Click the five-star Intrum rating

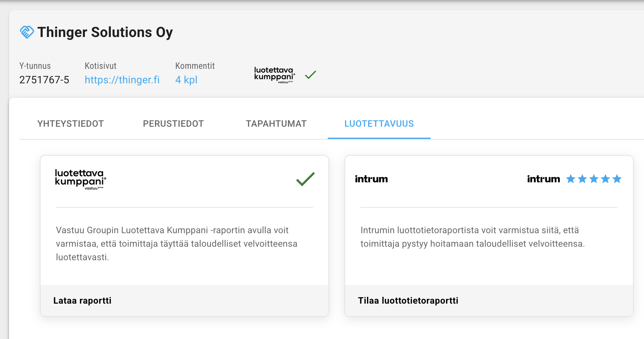[594, 179]
